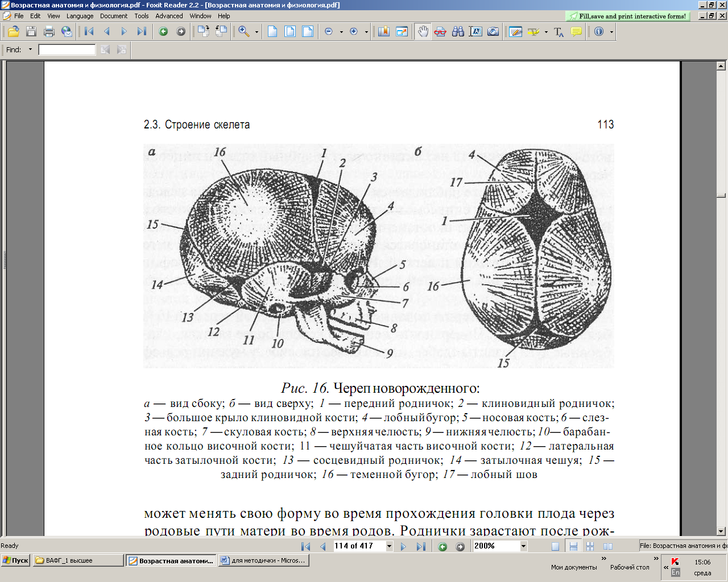Open the Document menu
Image resolution: width=728 pixels, height=582 pixels.
tap(114, 16)
